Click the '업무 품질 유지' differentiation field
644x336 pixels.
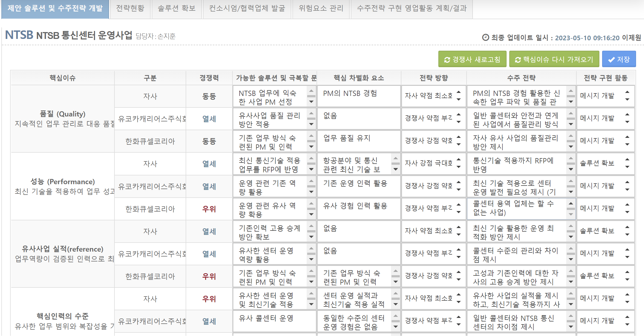pyautogui.click(x=359, y=141)
